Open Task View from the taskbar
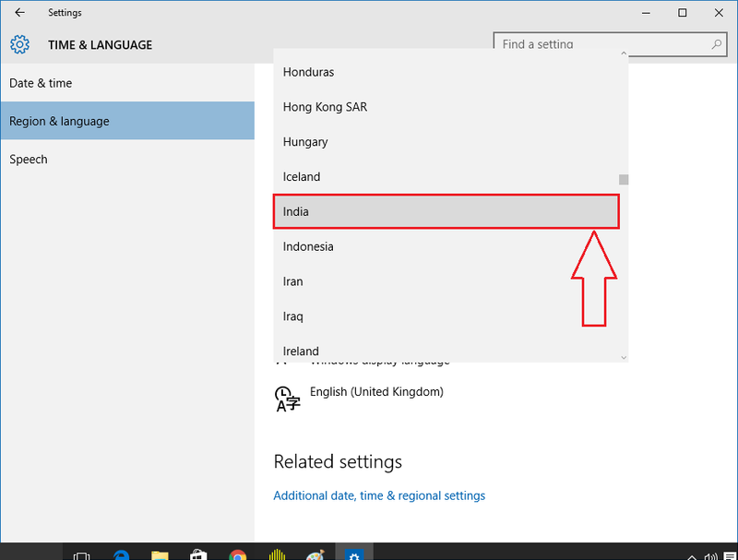Screen dimensions: 738x560 [81, 555]
